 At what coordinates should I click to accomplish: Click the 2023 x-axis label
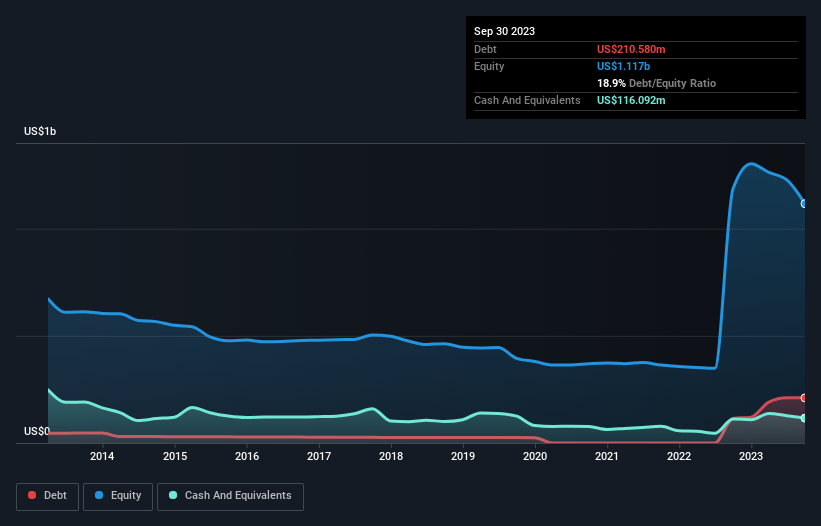click(751, 456)
